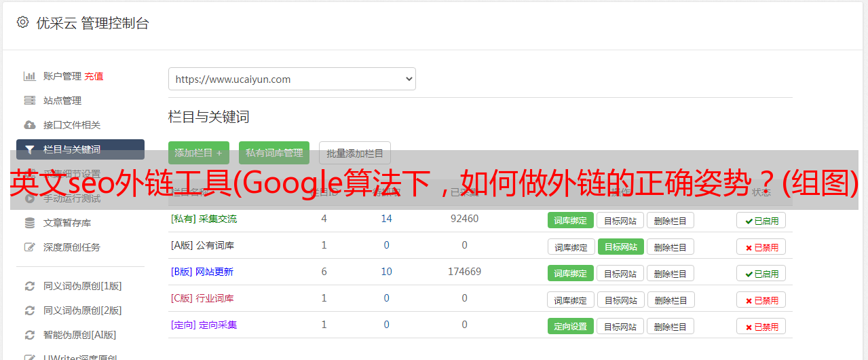
Task: Click the [B版] 网站更新 column name
Action: [202, 272]
